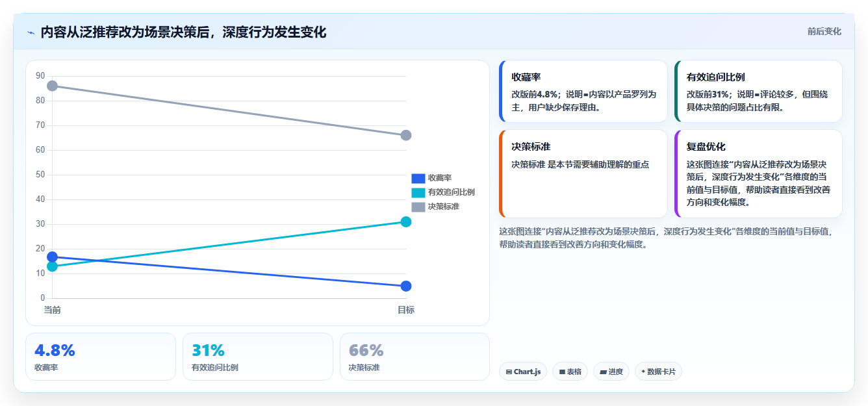
Task: Toggle the 决策标准 legend swatch
Action: pos(418,207)
